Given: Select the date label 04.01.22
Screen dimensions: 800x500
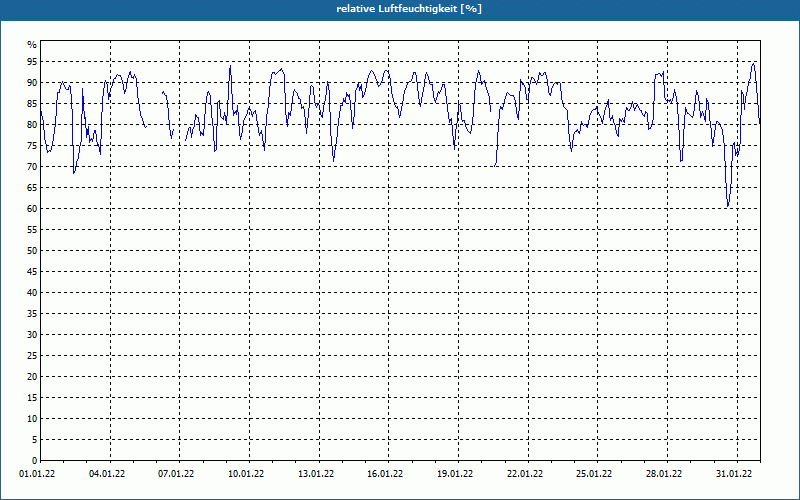Looking at the screenshot, I should (x=107, y=474).
